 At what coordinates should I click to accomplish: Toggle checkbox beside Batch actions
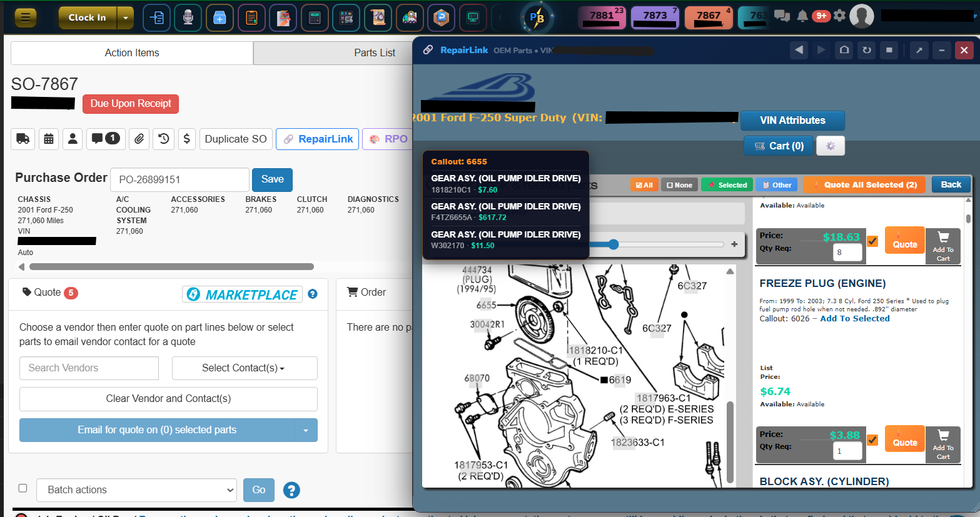[x=23, y=488]
